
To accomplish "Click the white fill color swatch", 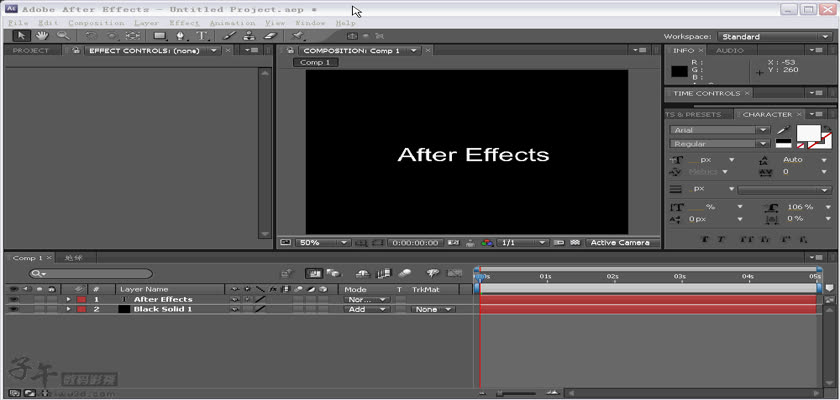I will pos(808,133).
